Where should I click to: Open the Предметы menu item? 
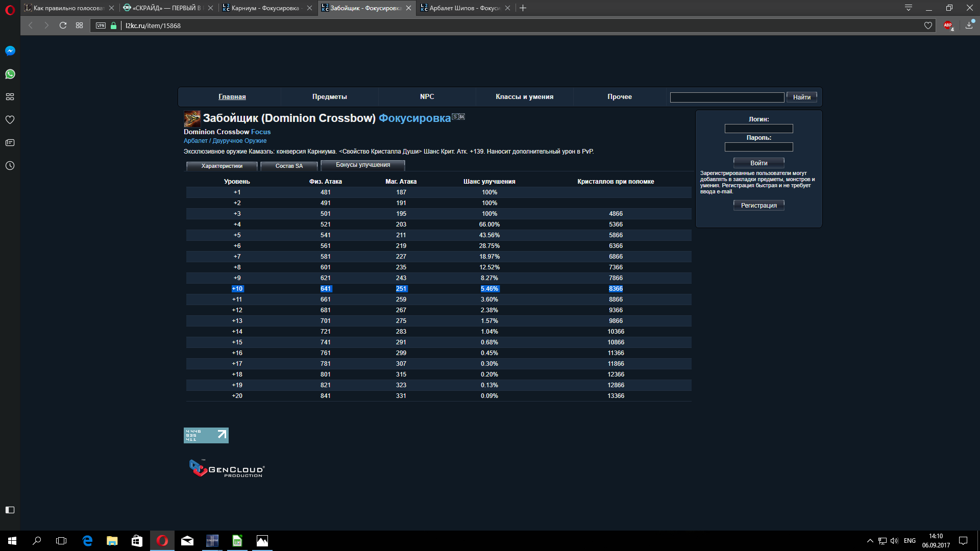pyautogui.click(x=329, y=97)
